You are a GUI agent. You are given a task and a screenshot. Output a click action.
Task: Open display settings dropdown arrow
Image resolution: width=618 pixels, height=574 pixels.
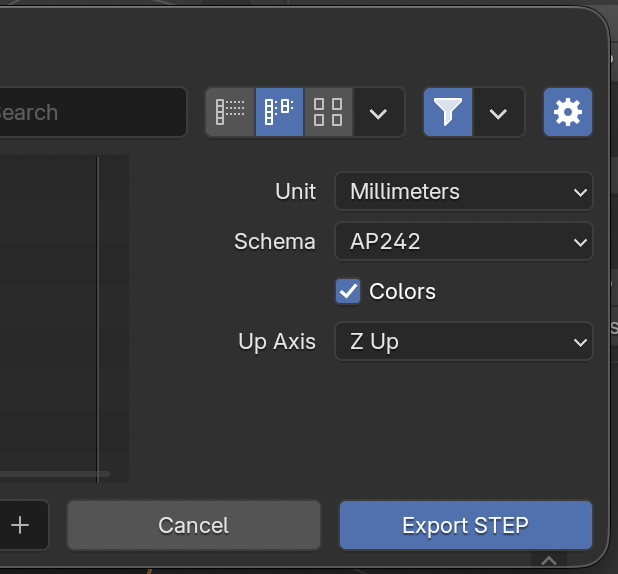pyautogui.click(x=378, y=113)
